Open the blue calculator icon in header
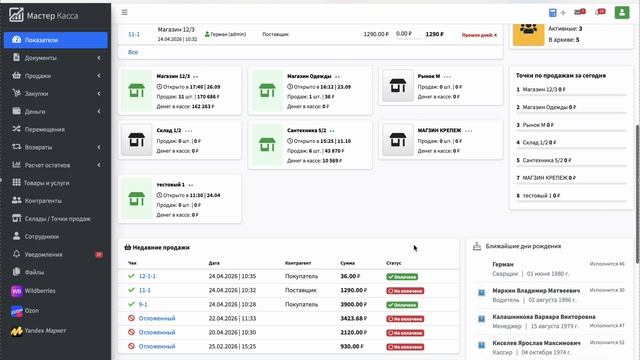The image size is (640, 360). [x=552, y=13]
